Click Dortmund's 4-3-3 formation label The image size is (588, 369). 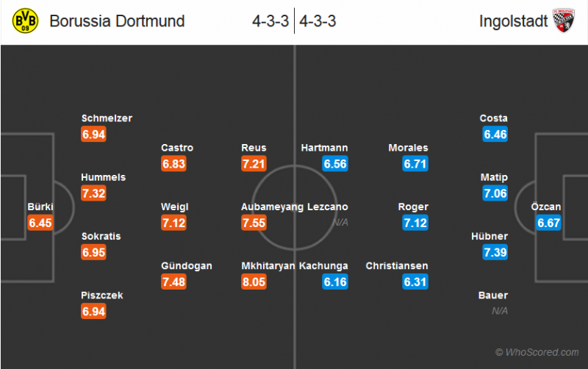pyautogui.click(x=270, y=21)
